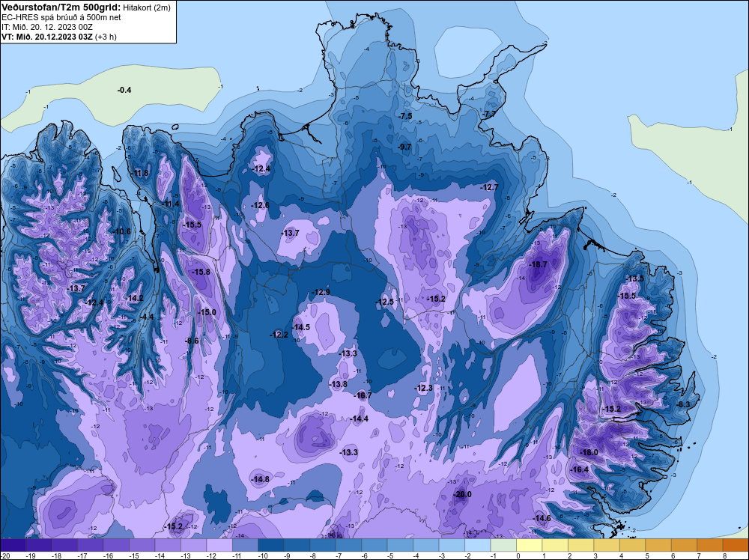Click the -13.5 temperature value

[635, 279]
